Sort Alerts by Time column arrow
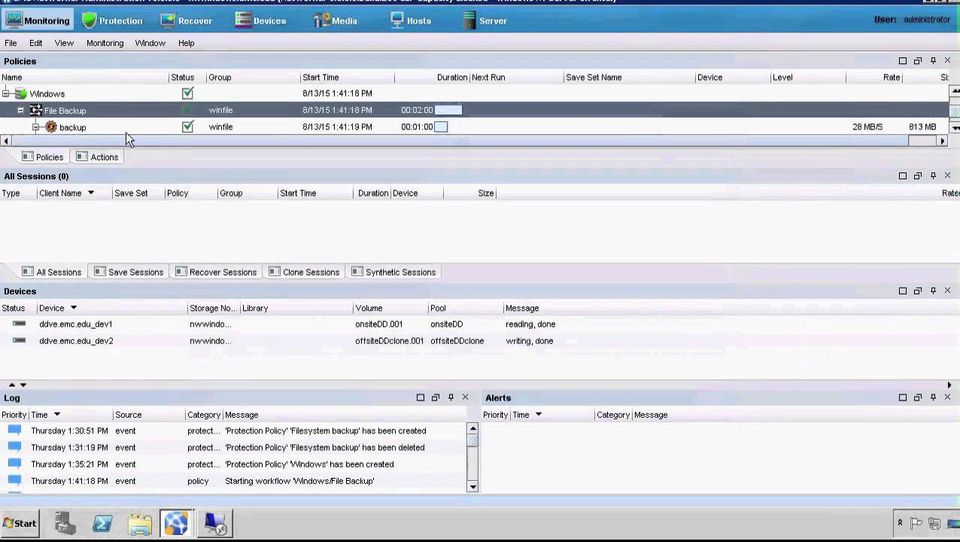This screenshot has height=542, width=960. click(x=539, y=415)
